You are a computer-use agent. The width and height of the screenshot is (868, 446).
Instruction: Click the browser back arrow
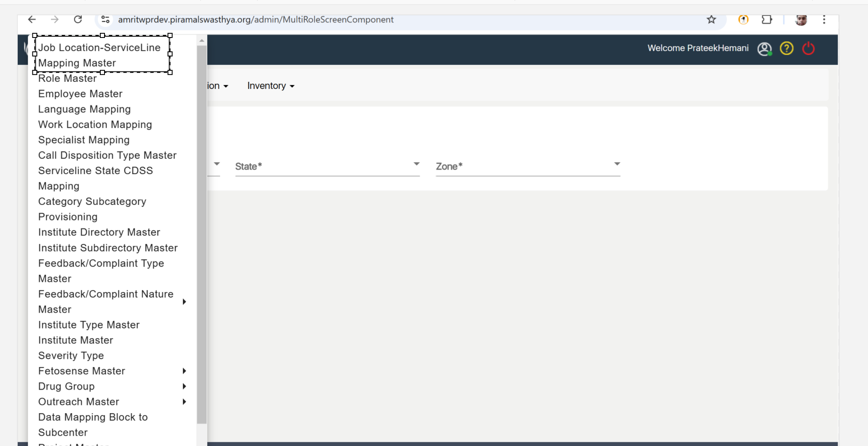(32, 19)
